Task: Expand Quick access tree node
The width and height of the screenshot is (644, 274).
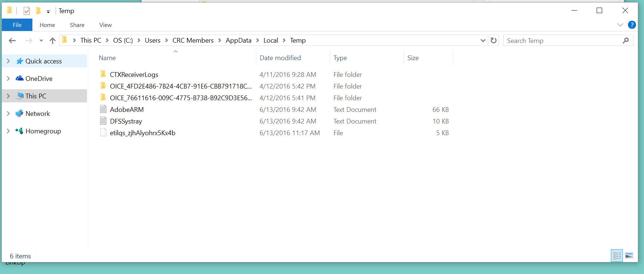Action: (8, 61)
